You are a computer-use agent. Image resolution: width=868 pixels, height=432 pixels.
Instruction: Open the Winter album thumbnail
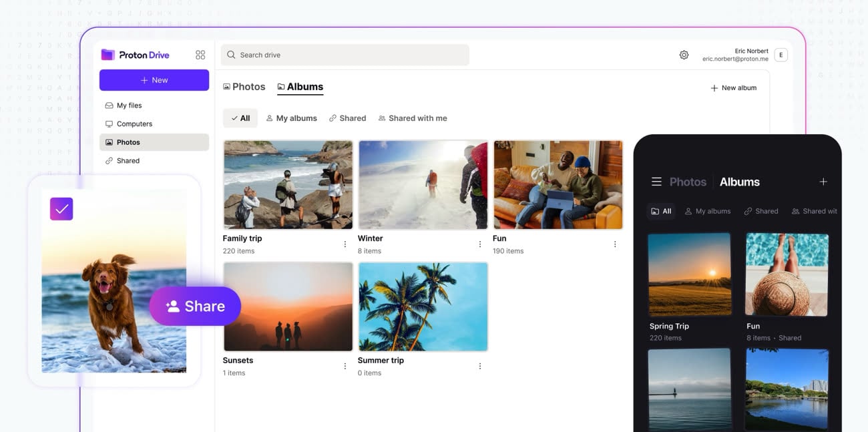click(x=423, y=185)
